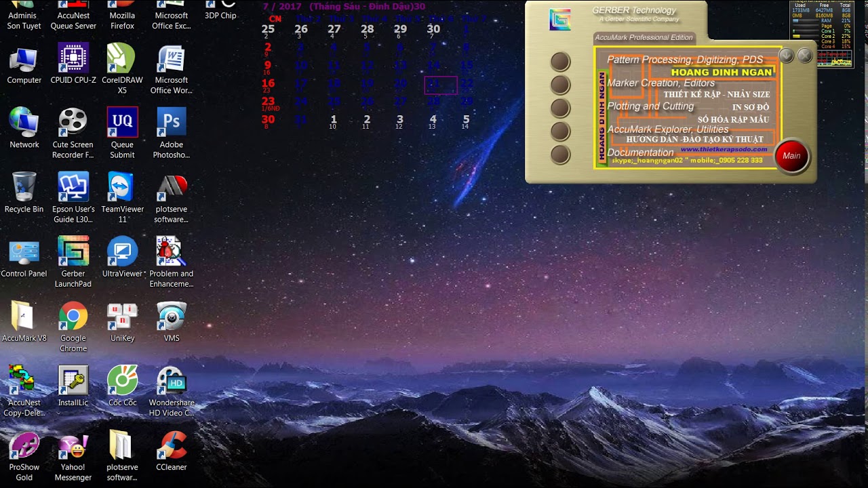Click the round button for Marker Creation, Editors
Viewport: 868px width, 488px height.
pyautogui.click(x=560, y=85)
